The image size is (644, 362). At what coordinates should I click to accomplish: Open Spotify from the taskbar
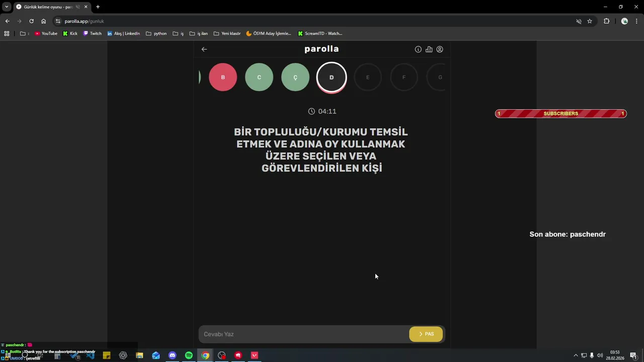(x=189, y=355)
